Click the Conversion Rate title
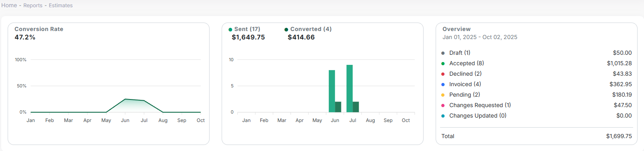The width and height of the screenshot is (644, 151). (39, 29)
